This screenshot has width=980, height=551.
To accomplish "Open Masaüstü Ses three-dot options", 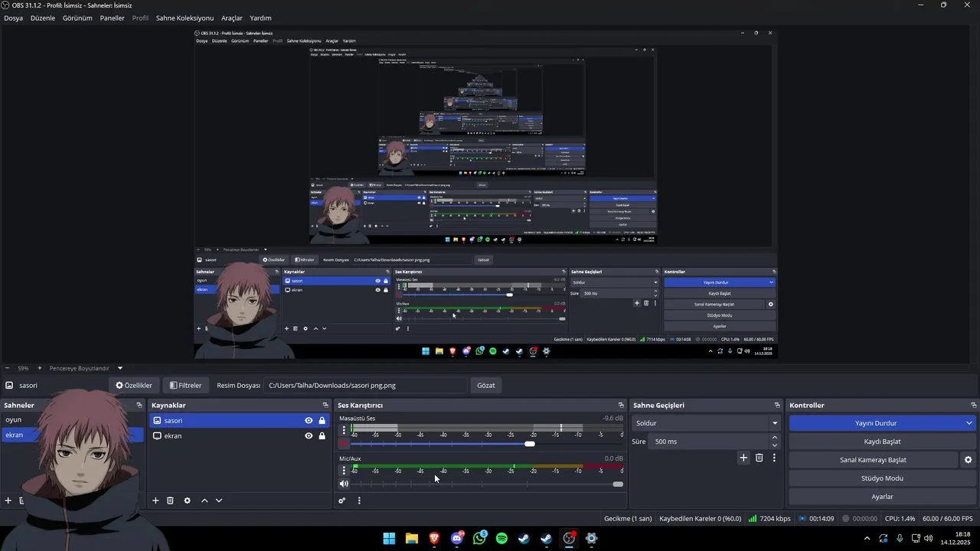I will [x=344, y=430].
